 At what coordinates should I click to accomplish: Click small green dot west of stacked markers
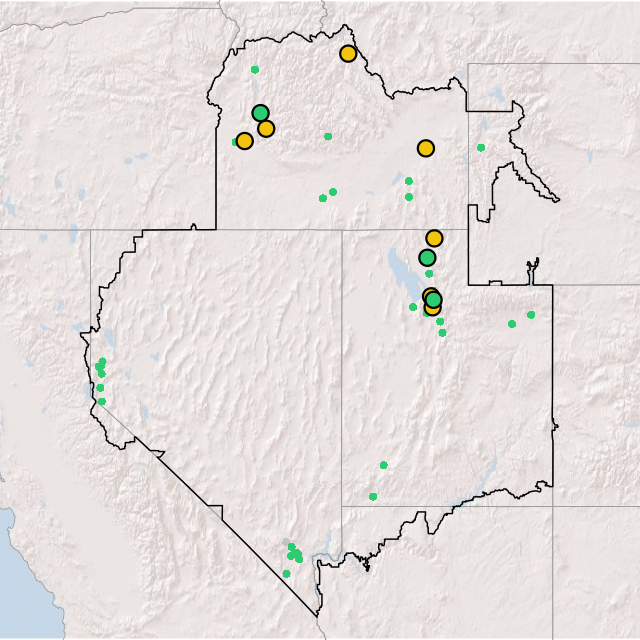413,307
